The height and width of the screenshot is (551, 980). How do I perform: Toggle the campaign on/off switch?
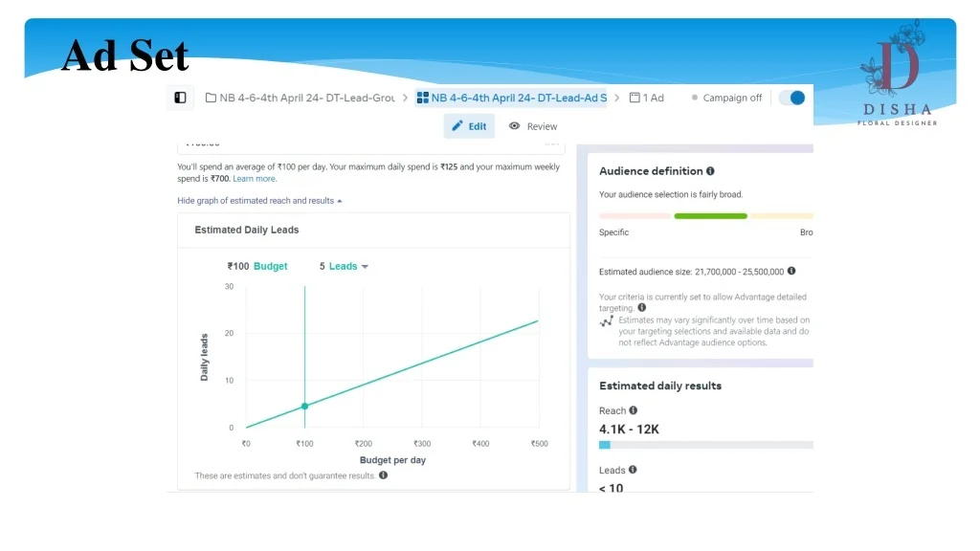[791, 98]
